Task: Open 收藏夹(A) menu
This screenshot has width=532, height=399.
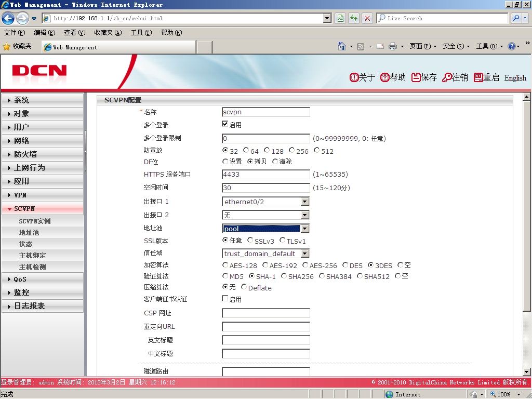Action: tap(108, 33)
